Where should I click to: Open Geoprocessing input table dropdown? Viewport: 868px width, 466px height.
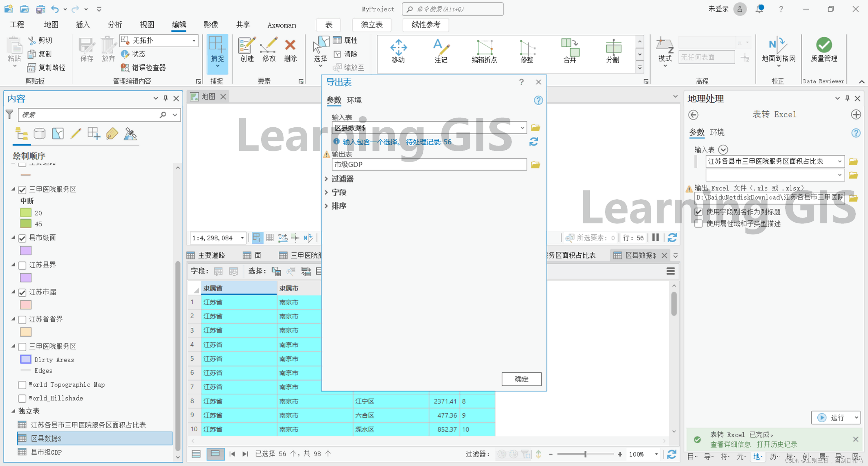(x=840, y=162)
